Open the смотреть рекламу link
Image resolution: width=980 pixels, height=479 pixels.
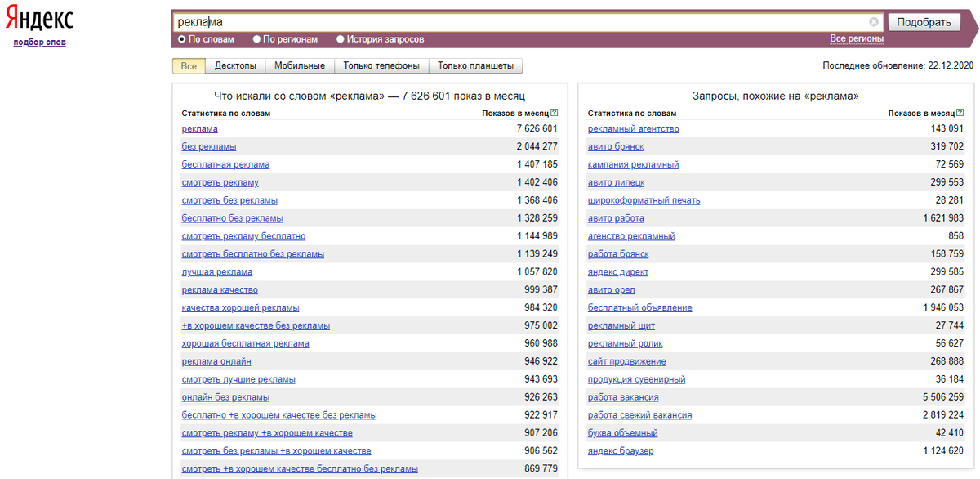coord(220,182)
